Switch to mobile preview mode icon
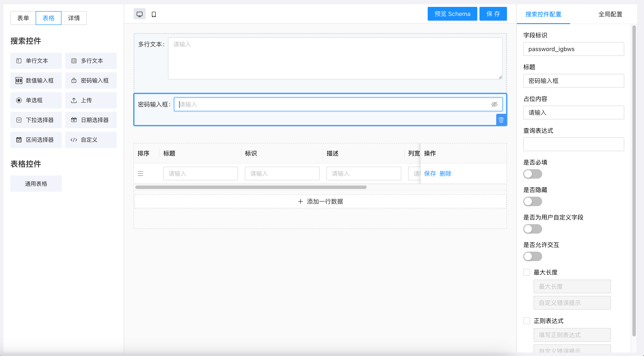The image size is (644, 356). 154,14
